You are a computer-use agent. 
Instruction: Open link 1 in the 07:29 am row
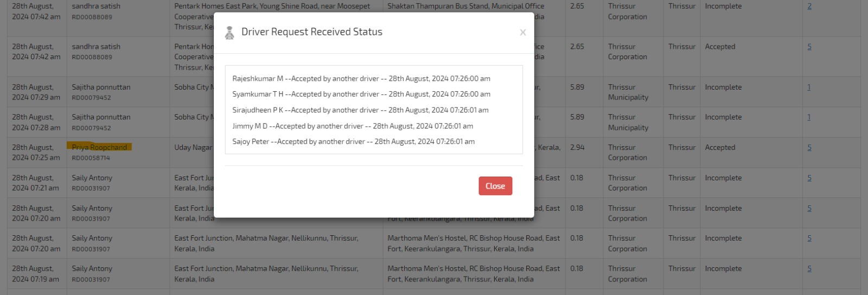[x=809, y=87]
